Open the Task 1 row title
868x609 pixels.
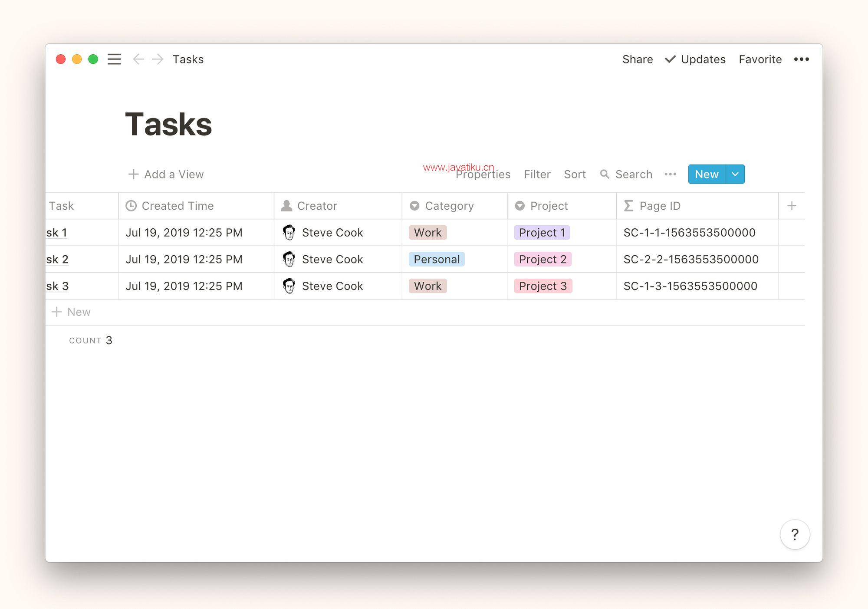[57, 233]
